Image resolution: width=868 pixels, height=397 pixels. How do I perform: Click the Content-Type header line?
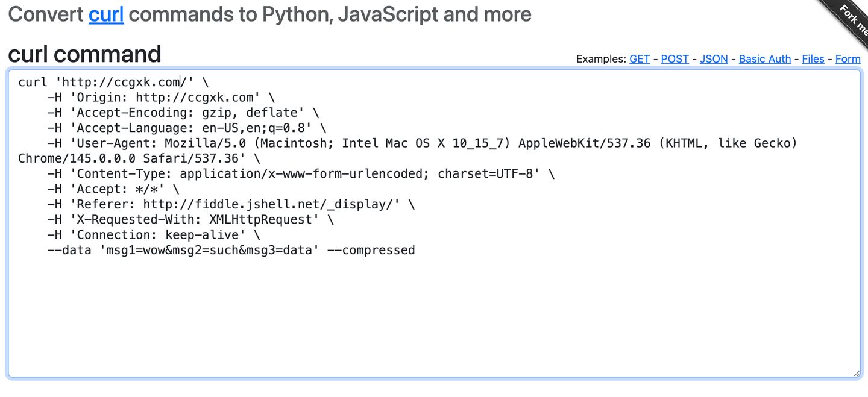(301, 174)
